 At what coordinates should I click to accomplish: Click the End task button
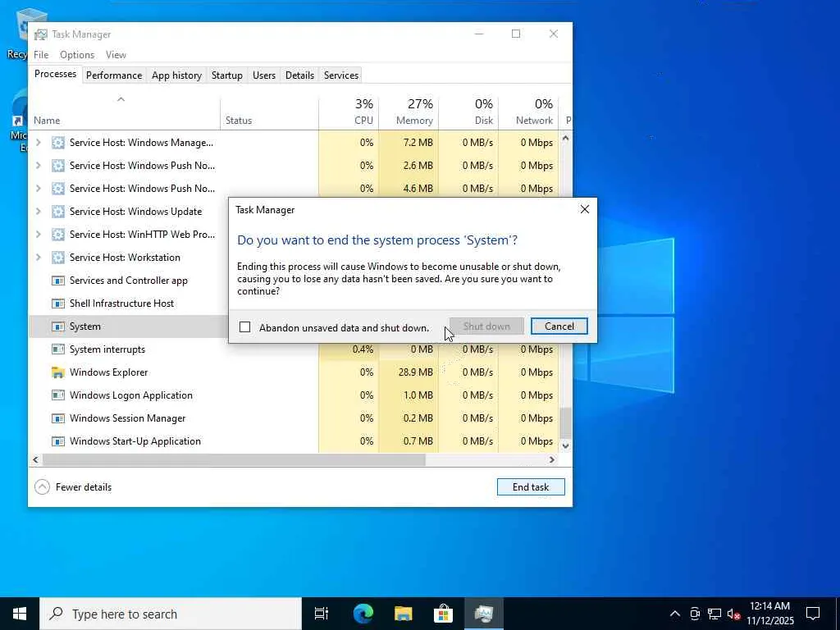(x=531, y=487)
